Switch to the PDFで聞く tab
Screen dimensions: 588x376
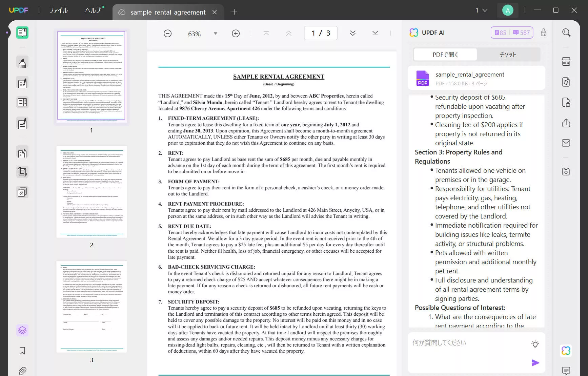(x=445, y=55)
